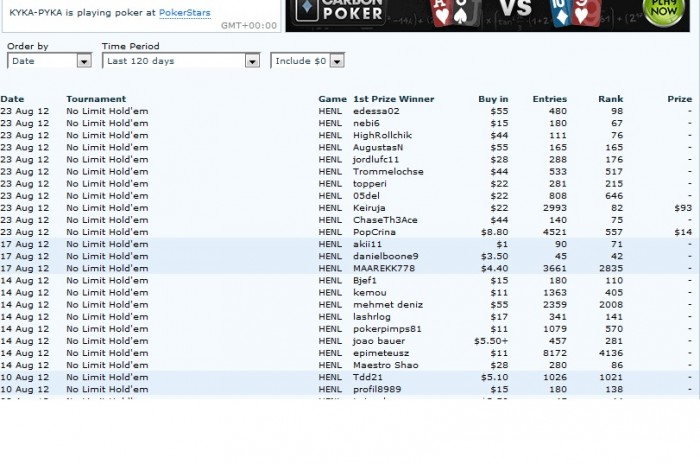The width and height of the screenshot is (700, 464).
Task: Select winner name pokerpimps81
Action: 387,328
